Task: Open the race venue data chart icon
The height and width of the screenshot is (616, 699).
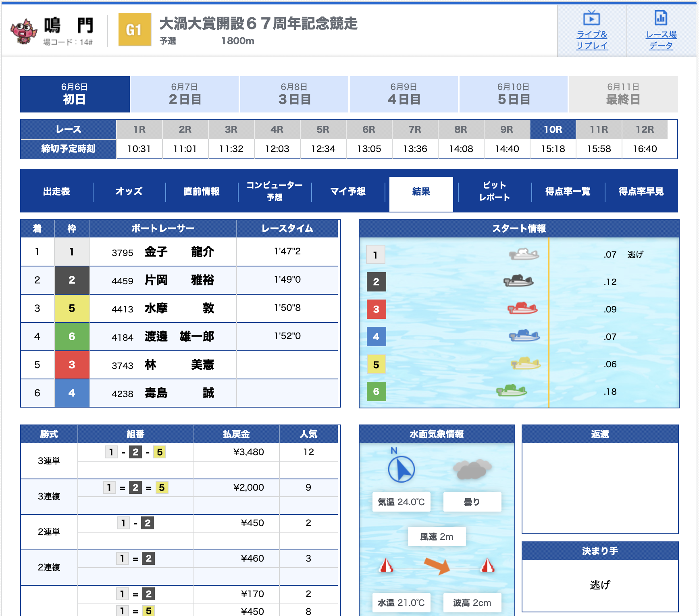Action: 661,18
